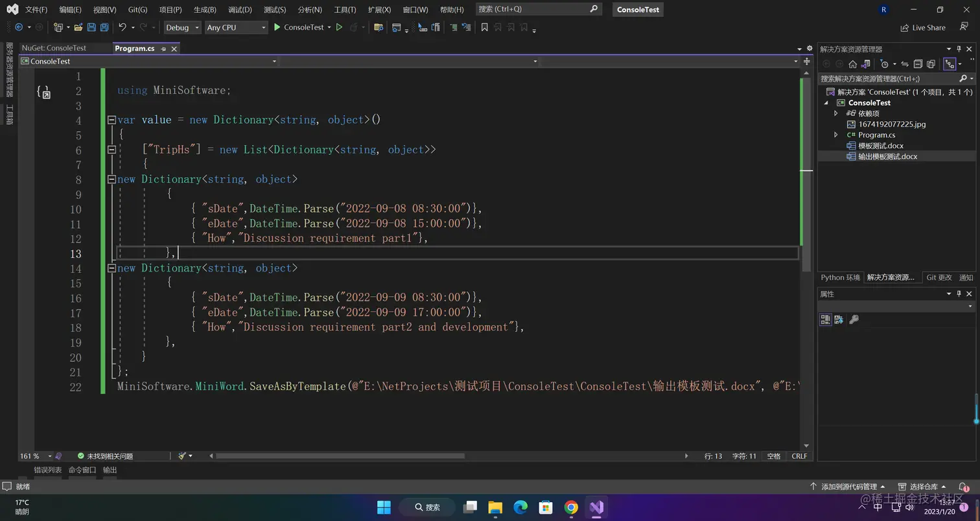The height and width of the screenshot is (521, 980).
Task: Click the Navigate Backward arrow in toolbar
Action: [x=19, y=27]
